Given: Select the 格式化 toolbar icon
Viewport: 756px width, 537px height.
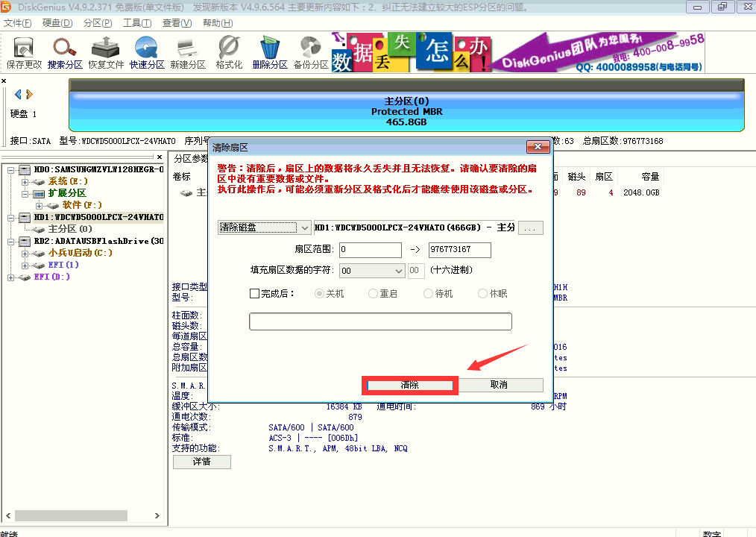Looking at the screenshot, I should pos(228,51).
